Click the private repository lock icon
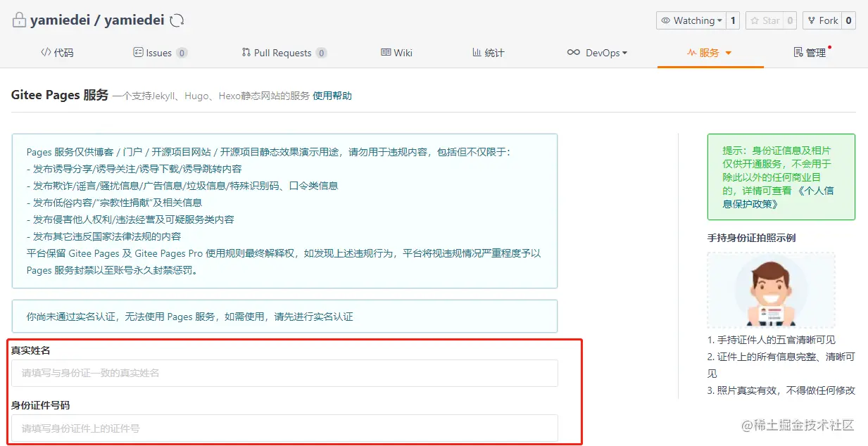The width and height of the screenshot is (868, 446). (19, 20)
